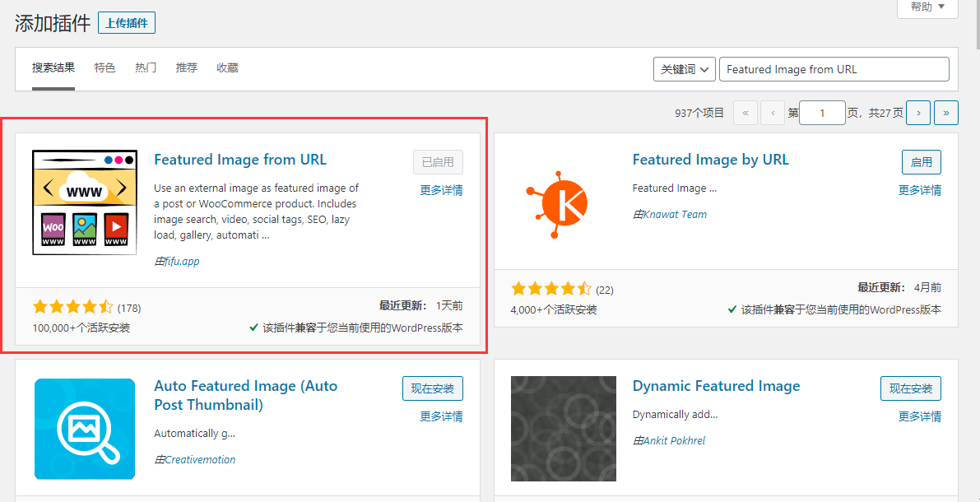Click the Auto Featured Image plugin icon
Screen dimensions: 980x502
coord(84,429)
